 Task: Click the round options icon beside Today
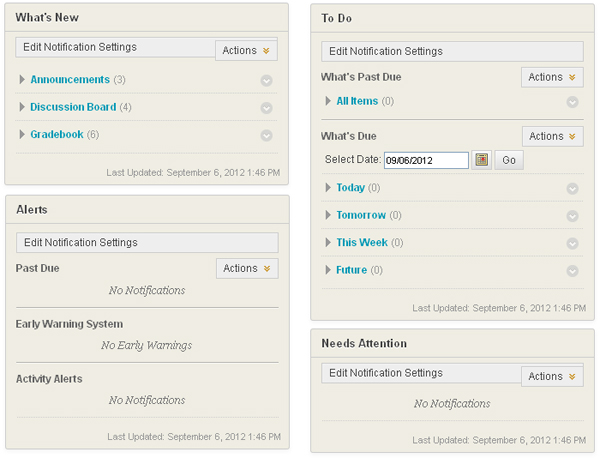[x=572, y=188]
